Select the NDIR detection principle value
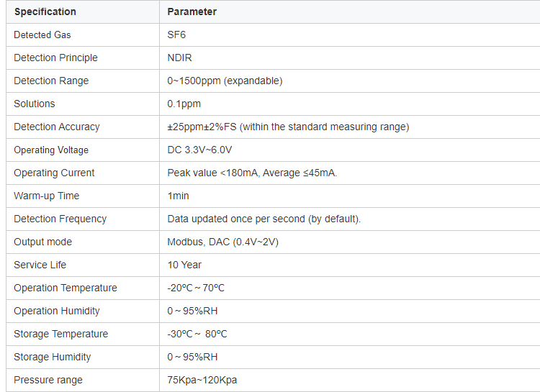The width and height of the screenshot is (540, 392). (179, 58)
